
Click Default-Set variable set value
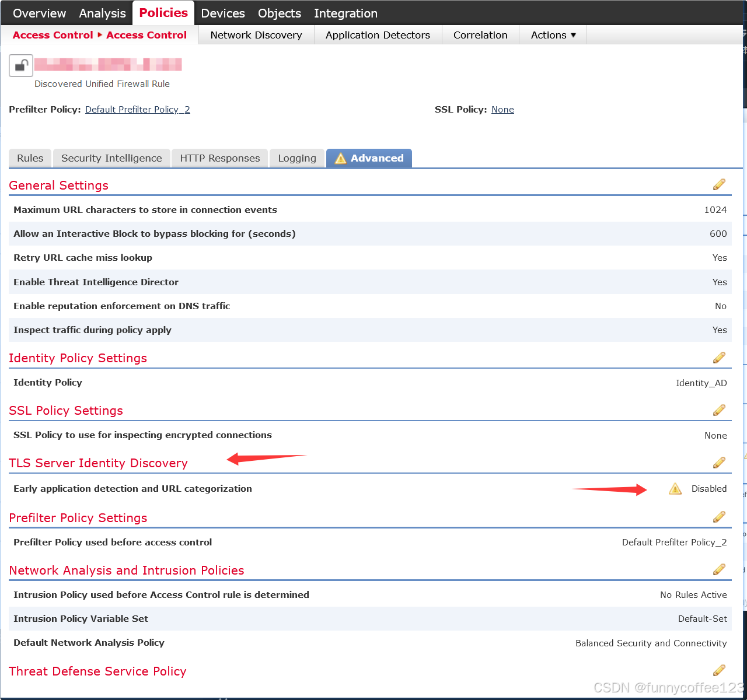703,619
